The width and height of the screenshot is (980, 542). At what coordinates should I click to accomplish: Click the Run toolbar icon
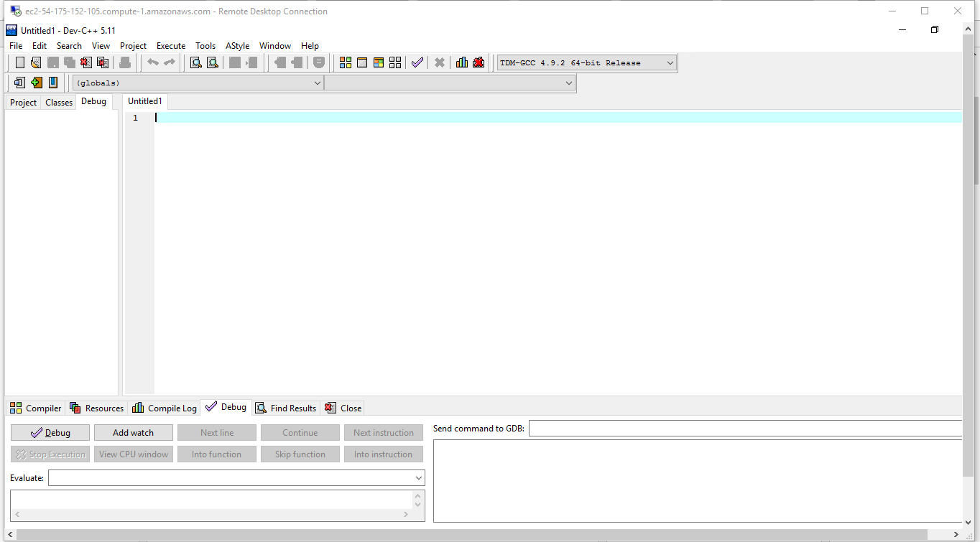(x=362, y=62)
